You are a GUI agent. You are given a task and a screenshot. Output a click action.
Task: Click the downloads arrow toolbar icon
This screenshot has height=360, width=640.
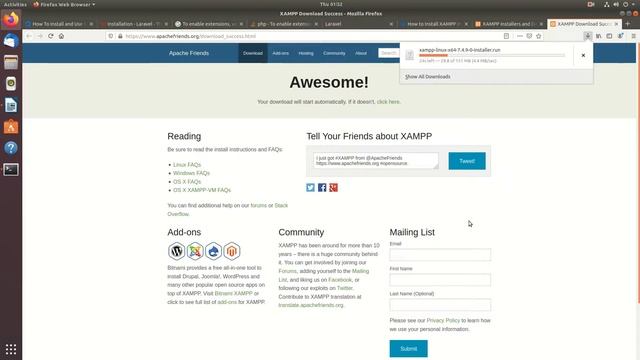click(588, 36)
